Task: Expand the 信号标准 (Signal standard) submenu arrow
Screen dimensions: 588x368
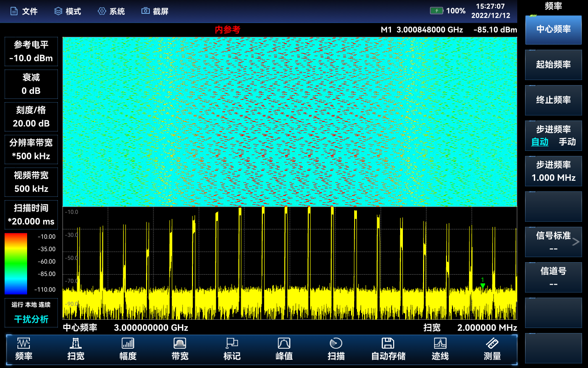Action: coord(576,241)
